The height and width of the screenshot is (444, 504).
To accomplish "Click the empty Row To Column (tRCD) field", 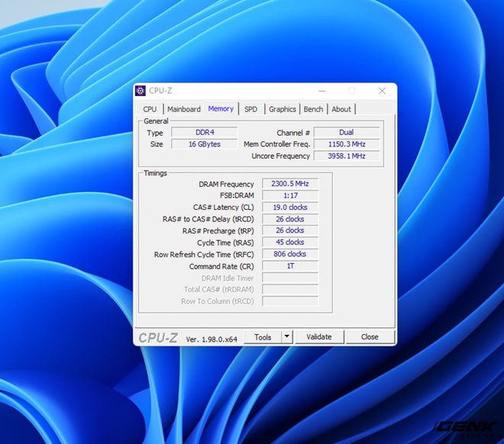I will point(290,301).
